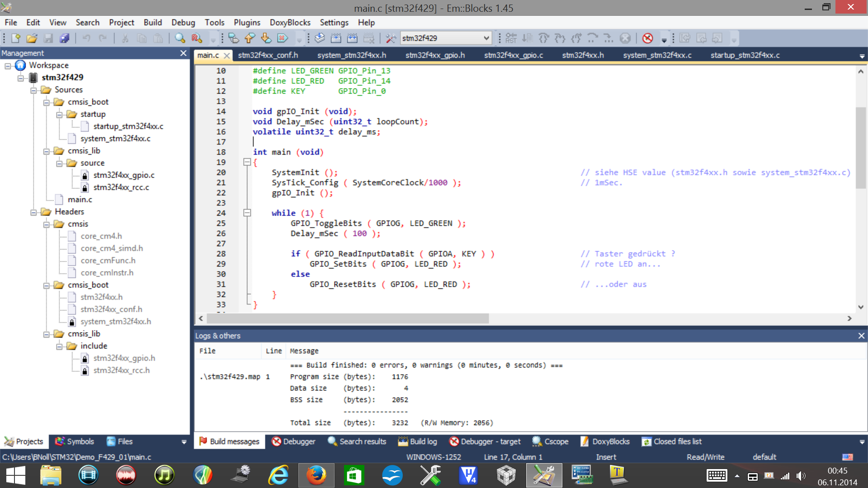Click the Save single file icon

point(48,38)
